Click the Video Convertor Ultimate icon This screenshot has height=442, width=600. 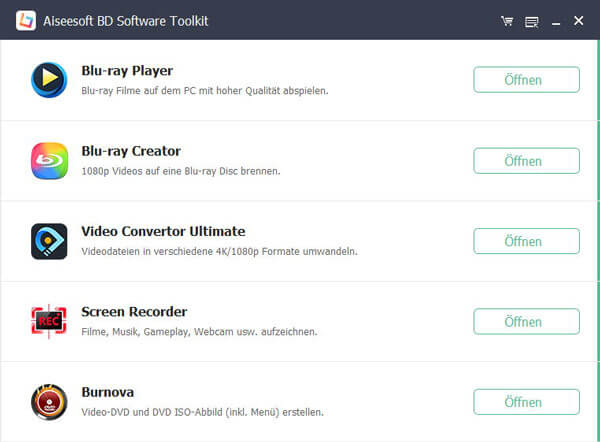49,241
